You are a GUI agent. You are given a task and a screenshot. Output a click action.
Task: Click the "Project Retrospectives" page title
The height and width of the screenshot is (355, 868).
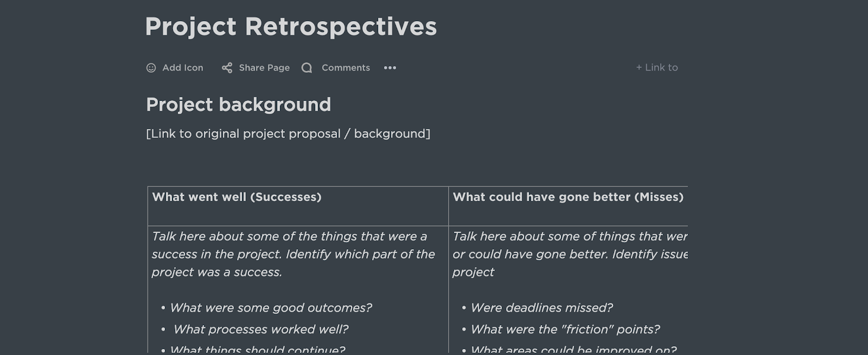[291, 27]
